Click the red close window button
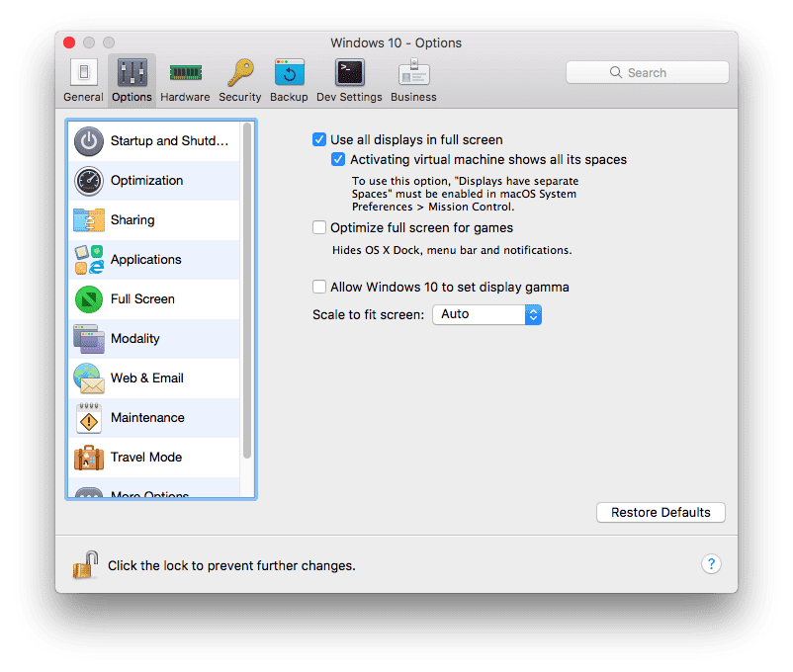Viewport: 793px width, 672px height. (69, 42)
